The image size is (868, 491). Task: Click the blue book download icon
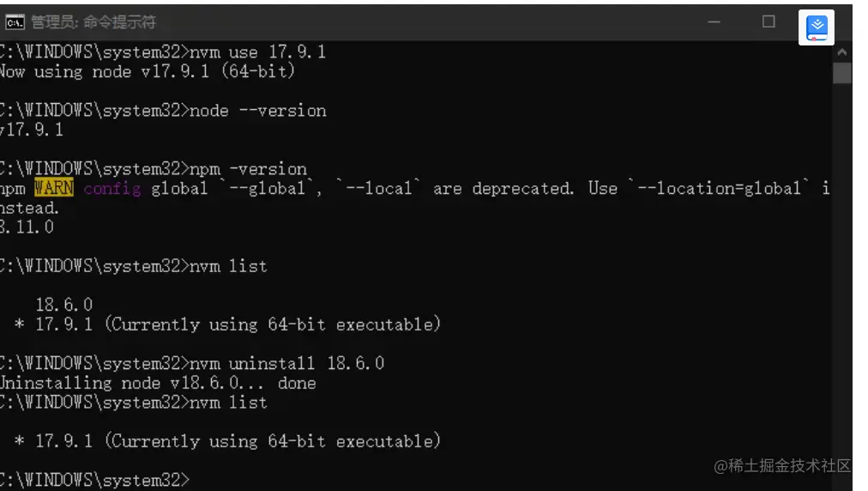click(817, 27)
